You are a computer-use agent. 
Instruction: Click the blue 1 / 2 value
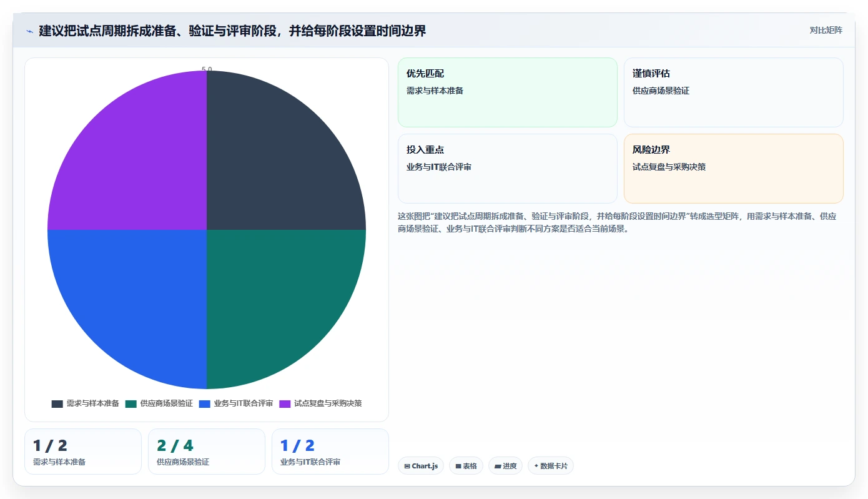click(x=297, y=445)
